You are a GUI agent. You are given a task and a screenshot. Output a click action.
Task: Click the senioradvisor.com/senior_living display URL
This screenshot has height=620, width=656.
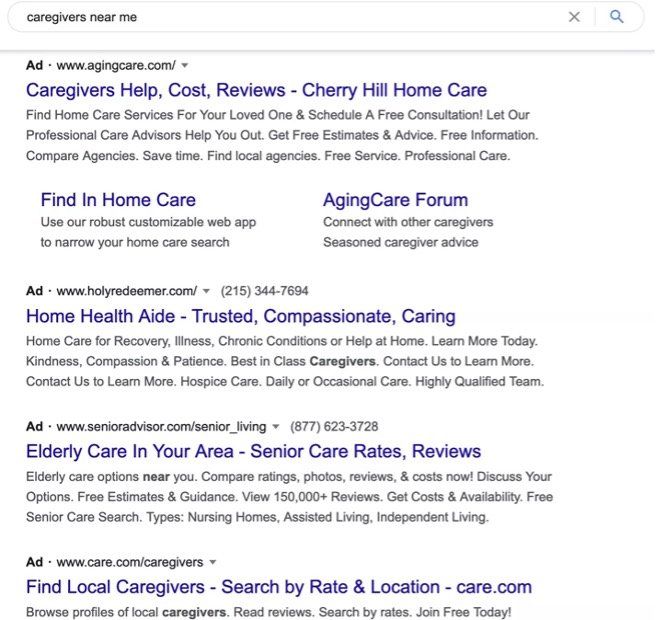pos(161,427)
